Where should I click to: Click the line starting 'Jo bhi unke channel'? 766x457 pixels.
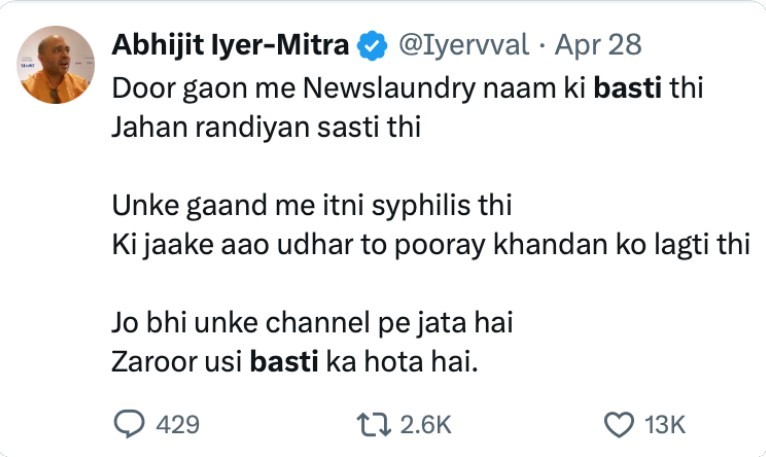tap(312, 324)
